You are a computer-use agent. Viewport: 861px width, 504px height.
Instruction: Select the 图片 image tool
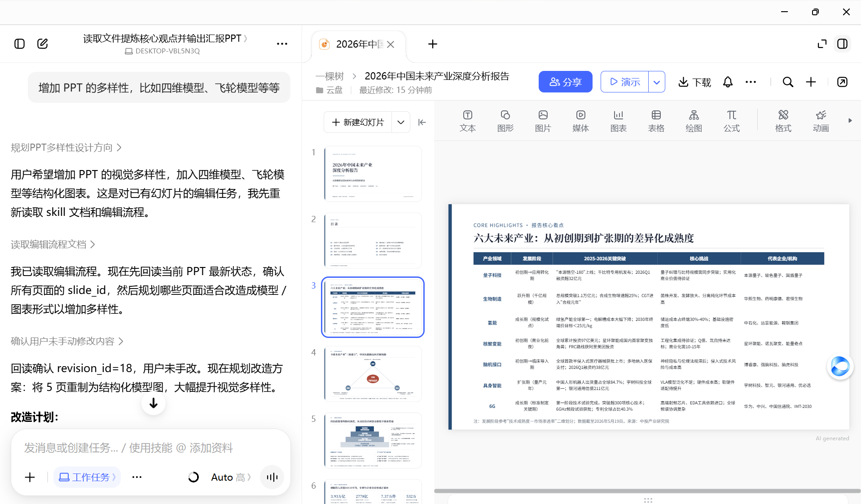543,121
